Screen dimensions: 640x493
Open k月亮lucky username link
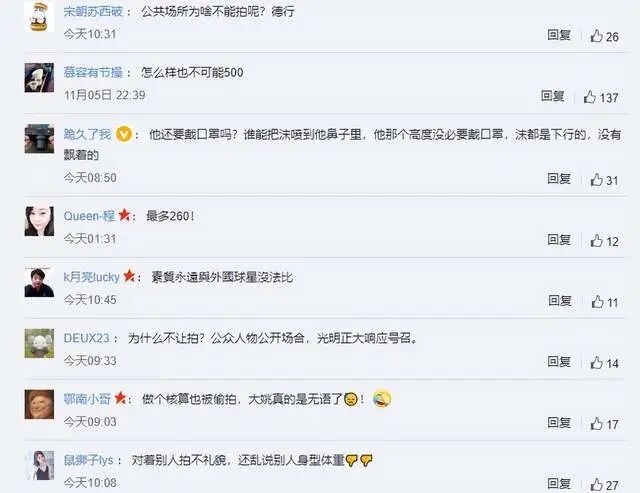click(91, 277)
